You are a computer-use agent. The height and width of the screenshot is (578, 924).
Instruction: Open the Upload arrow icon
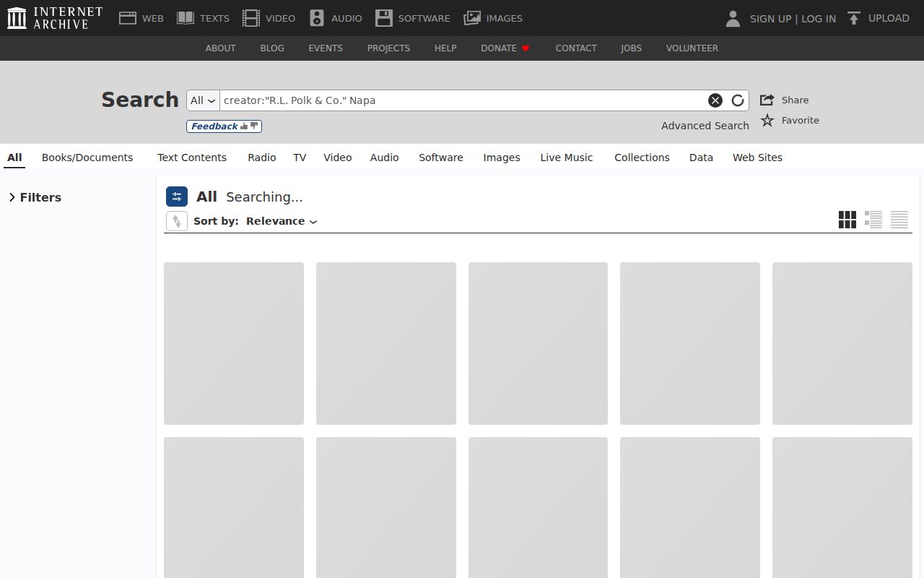click(854, 18)
